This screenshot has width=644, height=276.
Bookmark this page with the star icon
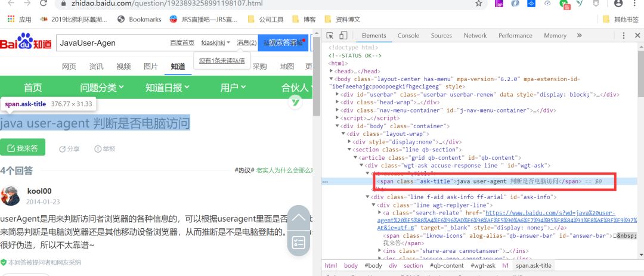coord(478,4)
